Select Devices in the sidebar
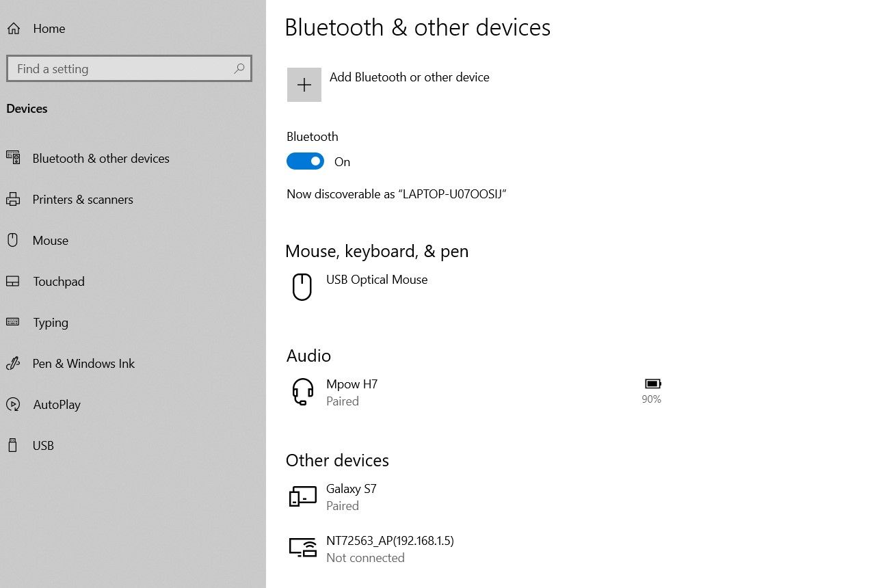Screen dimensions: 874x588 [x=27, y=108]
